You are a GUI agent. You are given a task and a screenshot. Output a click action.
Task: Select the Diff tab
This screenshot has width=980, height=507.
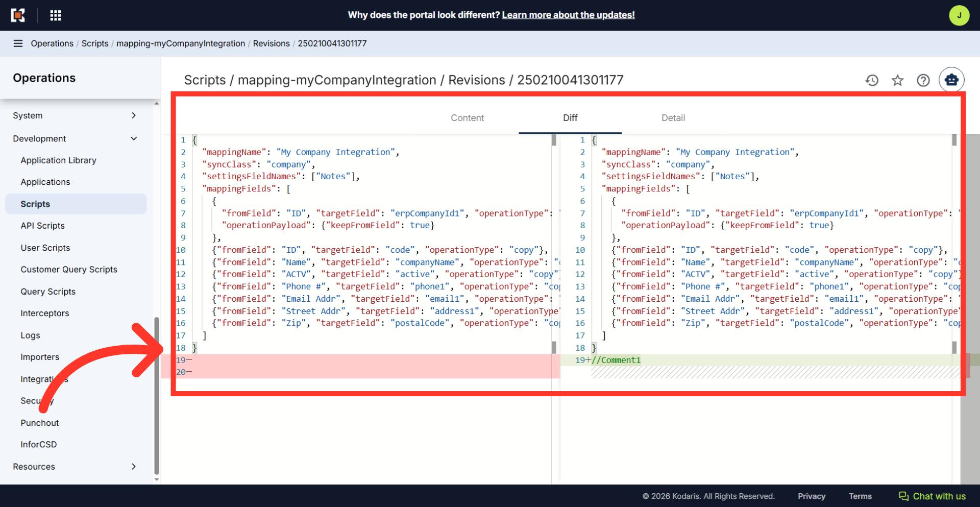(x=570, y=118)
